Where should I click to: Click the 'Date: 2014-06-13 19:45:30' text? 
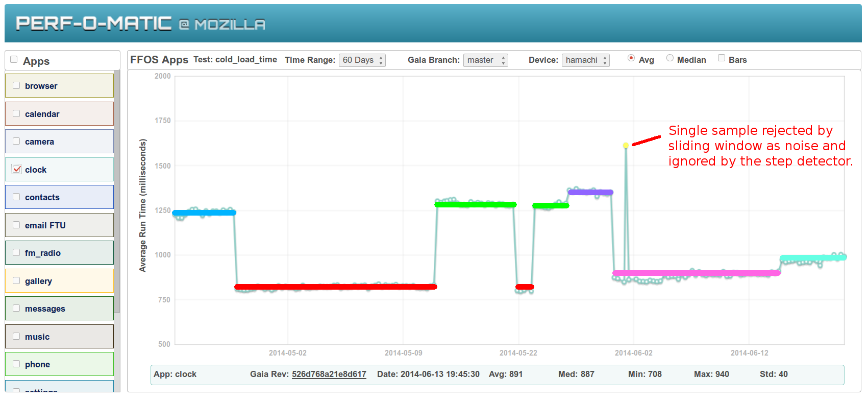(428, 374)
